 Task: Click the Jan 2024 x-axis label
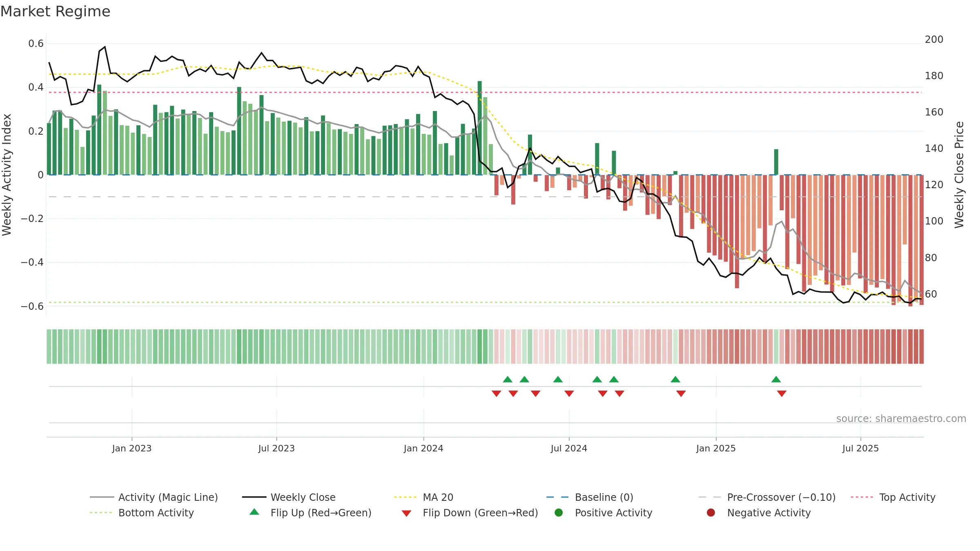pos(423,448)
